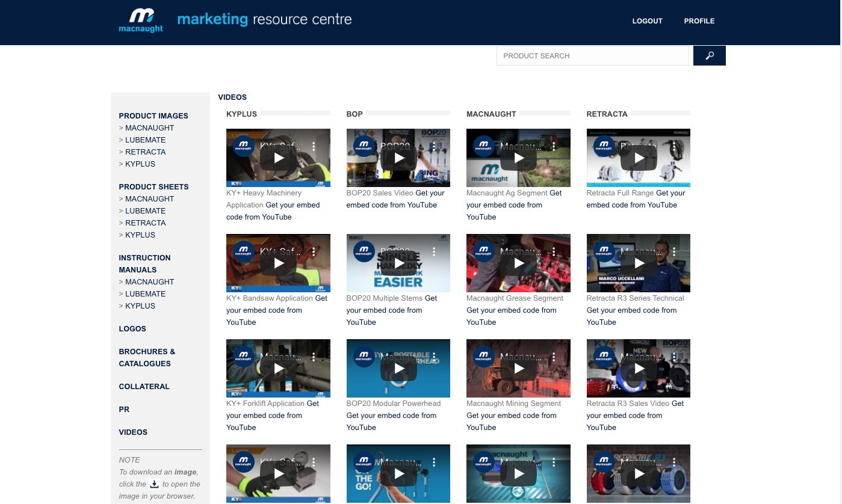Expand the BROCHURES & CATALOGUES section
This screenshot has width=842, height=504.
click(x=147, y=357)
